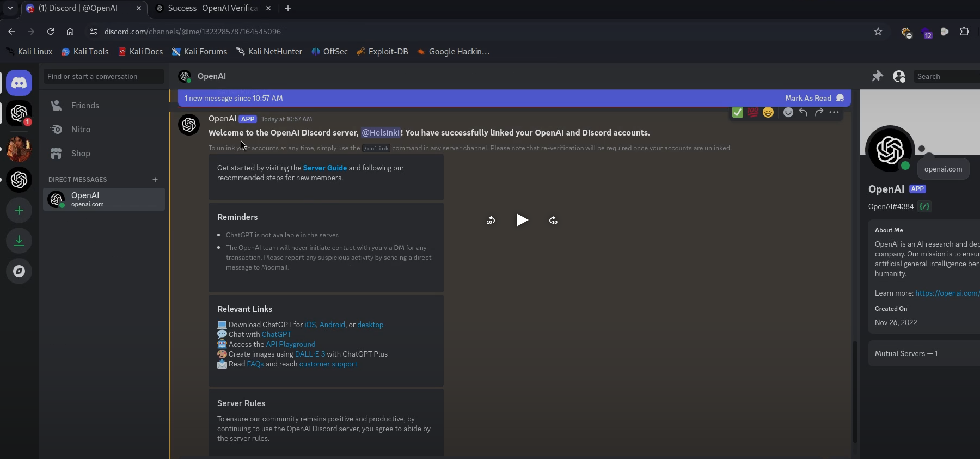Open openai.com link in profile About Me
This screenshot has width=980, height=459.
tap(947, 293)
